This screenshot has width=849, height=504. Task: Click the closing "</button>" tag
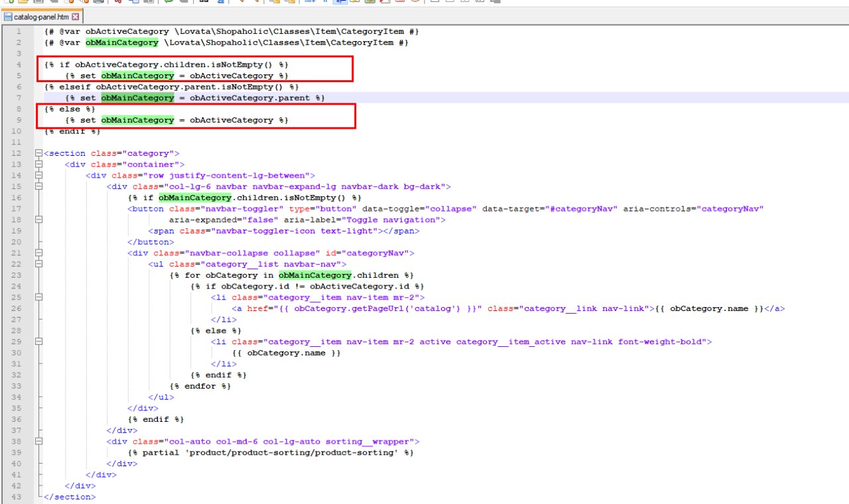pyautogui.click(x=151, y=242)
